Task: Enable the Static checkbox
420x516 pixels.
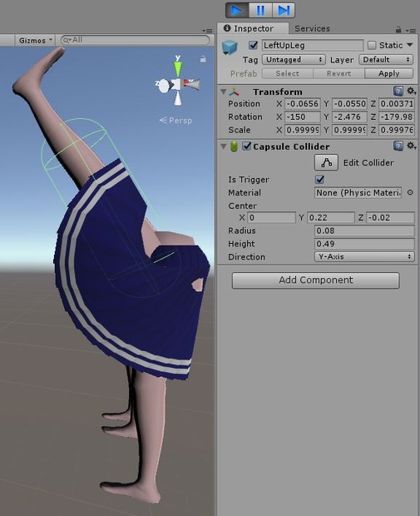Action: (x=372, y=45)
